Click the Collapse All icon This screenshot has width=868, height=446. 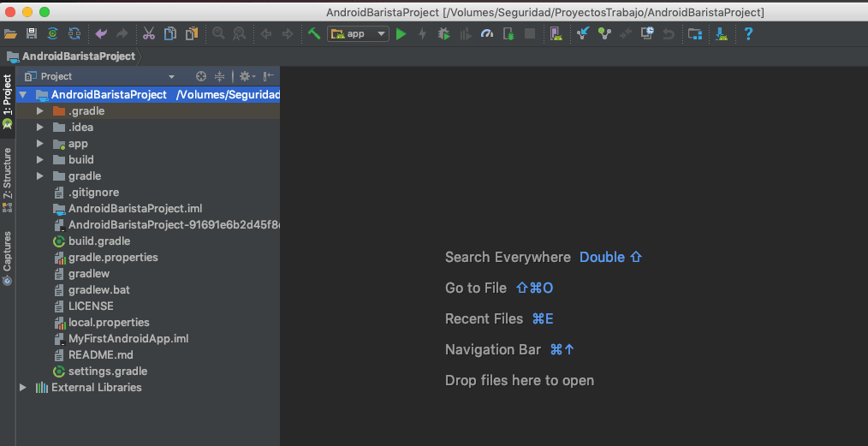click(x=219, y=76)
